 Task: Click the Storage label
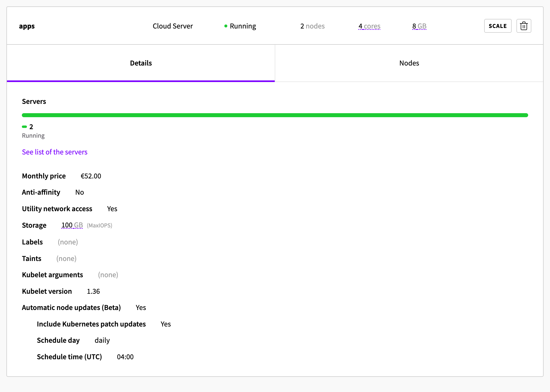click(34, 225)
